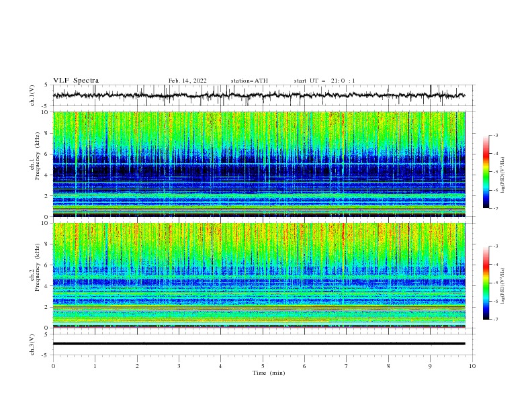Click the time axis tick label "10"
The height and width of the screenshot is (411, 532).
pyautogui.click(x=472, y=366)
